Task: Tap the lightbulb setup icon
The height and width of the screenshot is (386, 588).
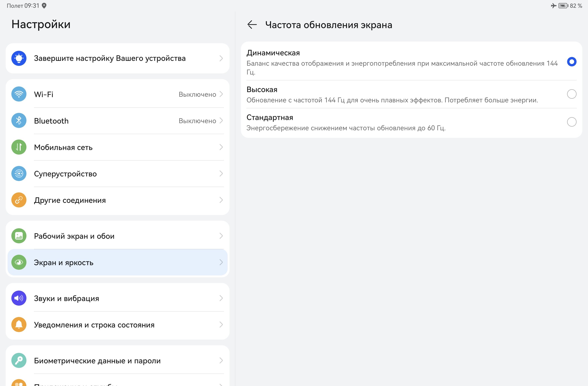Action: (19, 58)
